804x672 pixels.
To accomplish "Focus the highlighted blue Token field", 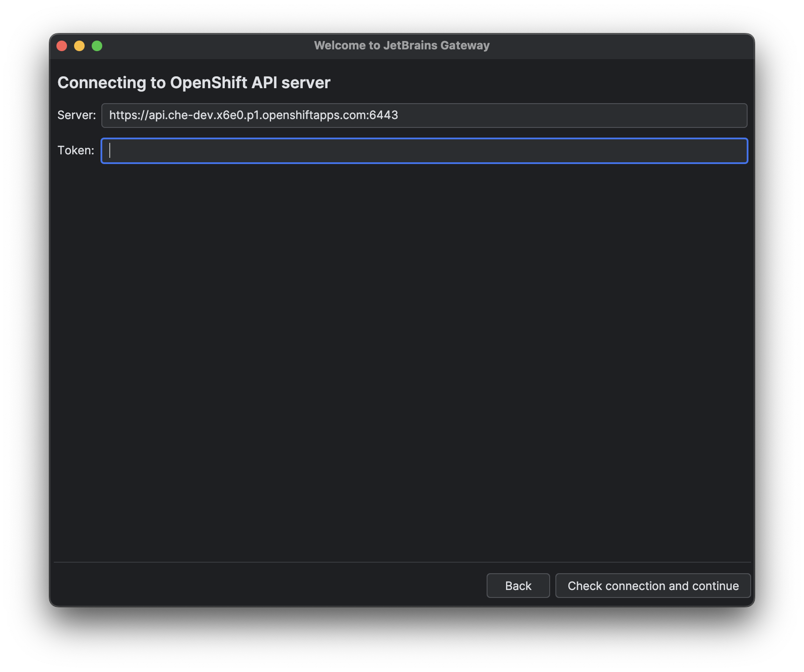I will pos(423,151).
